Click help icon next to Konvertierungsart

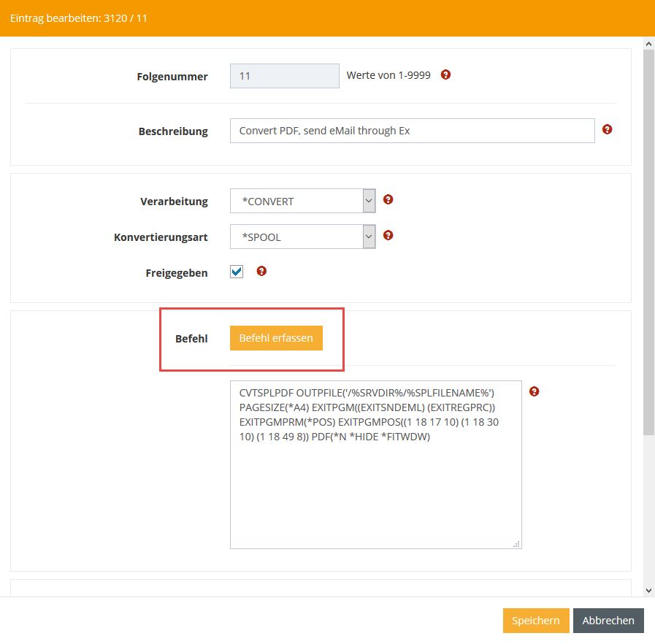click(388, 235)
